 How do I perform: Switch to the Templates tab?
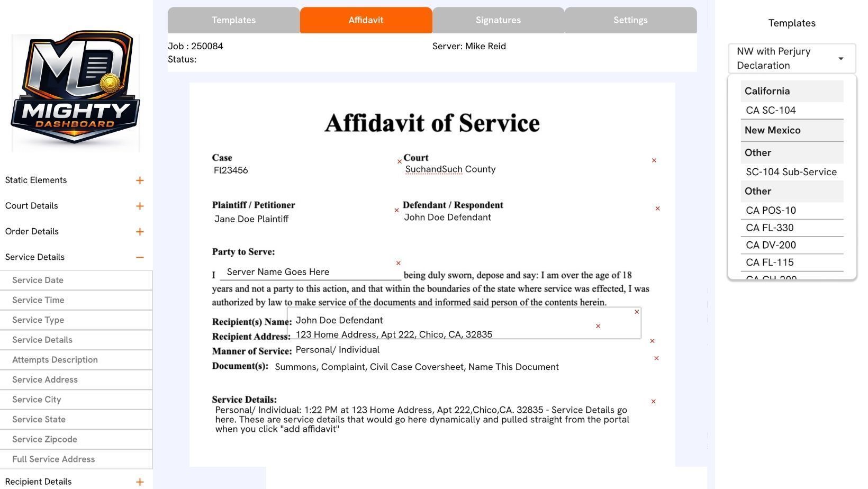[x=234, y=20]
